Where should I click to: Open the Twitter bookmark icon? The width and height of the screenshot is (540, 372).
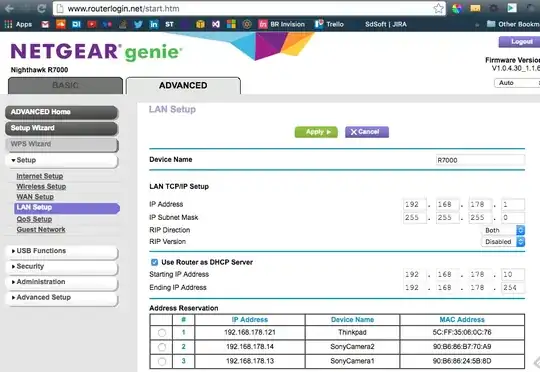tap(138, 24)
